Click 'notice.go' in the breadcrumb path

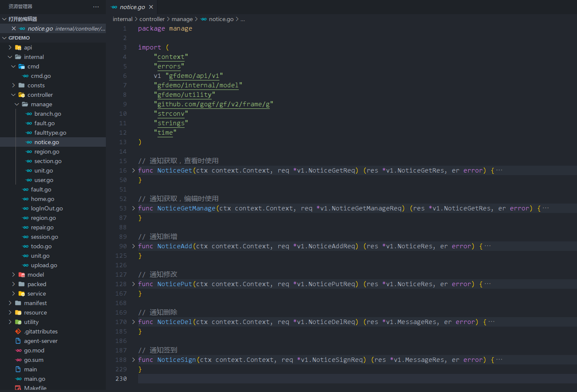(221, 19)
